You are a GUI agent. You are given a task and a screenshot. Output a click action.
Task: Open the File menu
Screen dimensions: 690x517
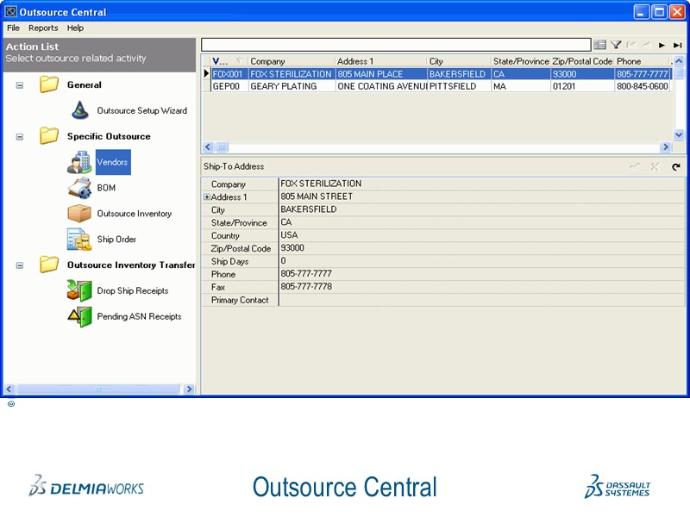point(13,28)
